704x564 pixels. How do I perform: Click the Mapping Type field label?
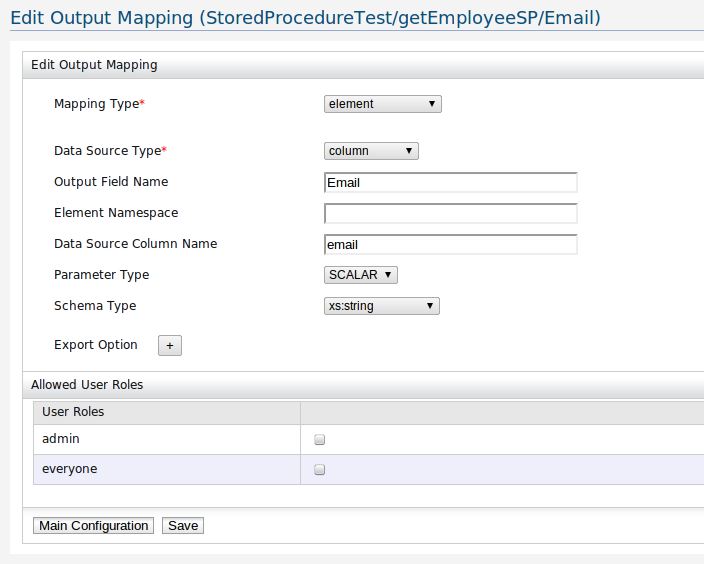click(x=99, y=104)
